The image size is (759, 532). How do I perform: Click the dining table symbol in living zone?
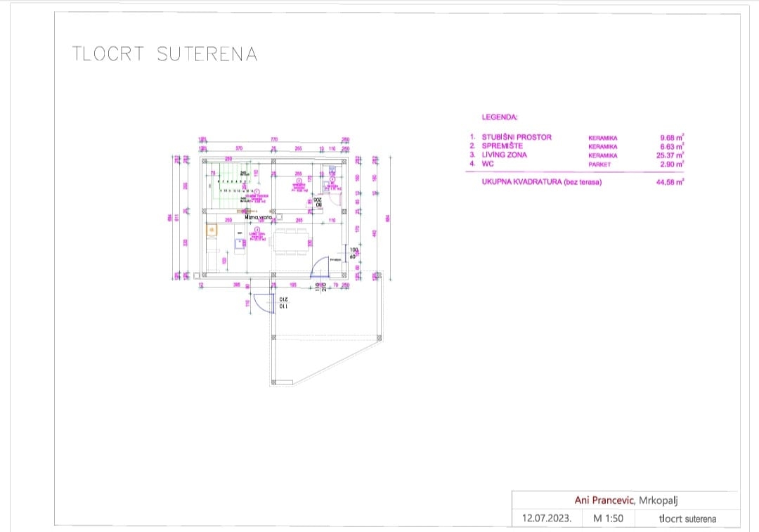pyautogui.click(x=290, y=242)
